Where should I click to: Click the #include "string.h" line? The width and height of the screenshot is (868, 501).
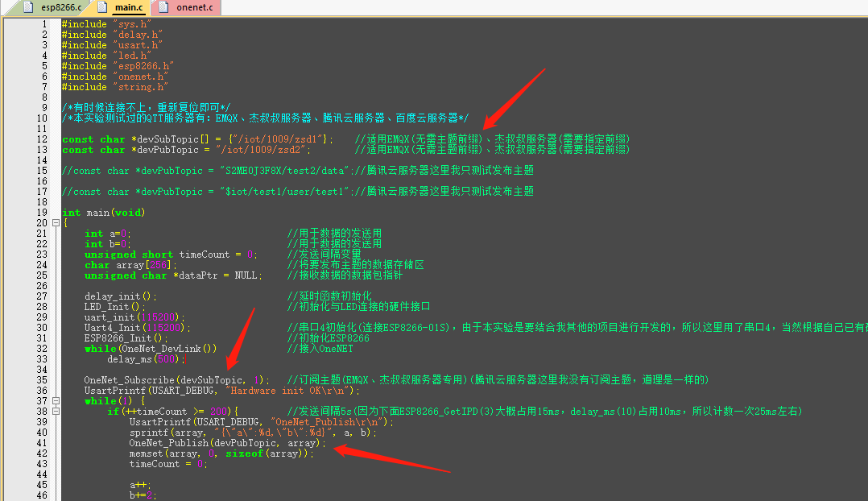[115, 87]
